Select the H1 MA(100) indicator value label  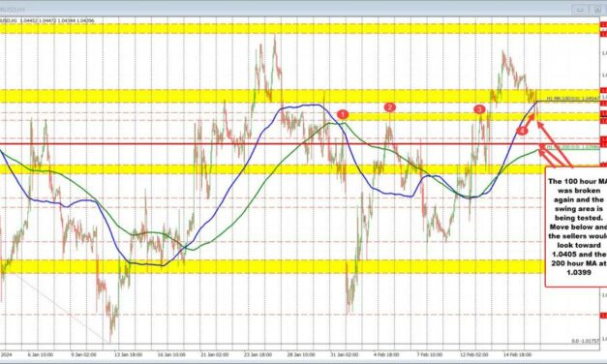click(572, 99)
